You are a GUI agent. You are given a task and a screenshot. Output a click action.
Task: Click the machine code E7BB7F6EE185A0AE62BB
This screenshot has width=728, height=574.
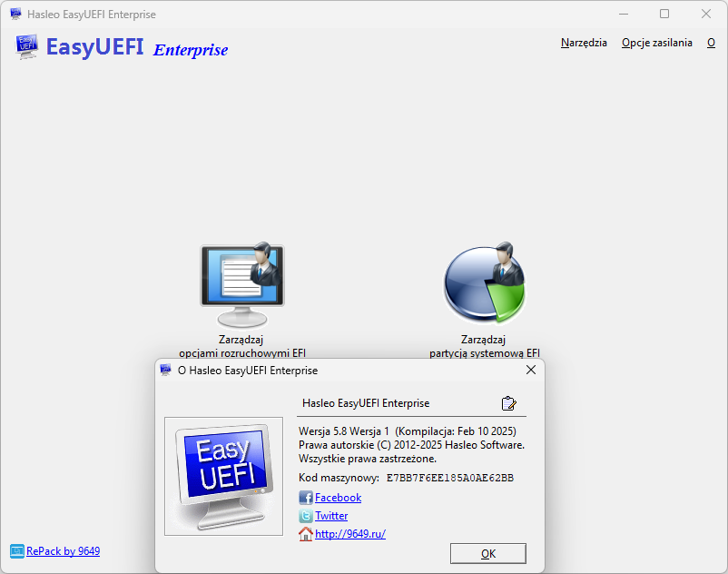(450, 478)
